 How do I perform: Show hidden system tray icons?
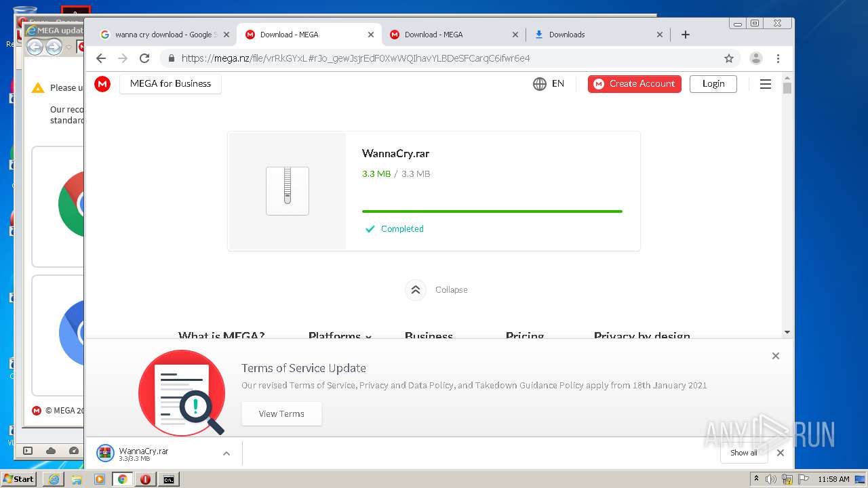(x=756, y=479)
